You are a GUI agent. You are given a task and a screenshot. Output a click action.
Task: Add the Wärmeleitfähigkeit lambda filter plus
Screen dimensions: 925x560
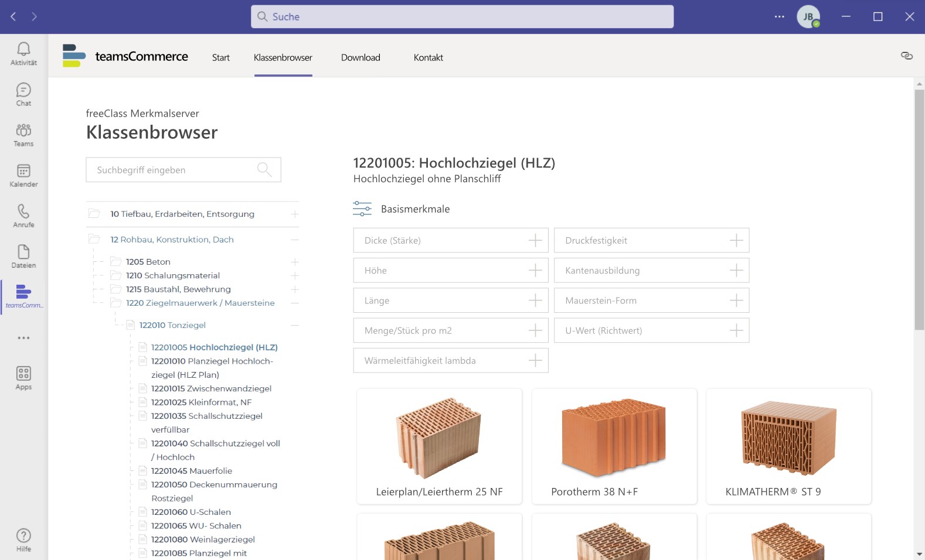[x=535, y=360]
